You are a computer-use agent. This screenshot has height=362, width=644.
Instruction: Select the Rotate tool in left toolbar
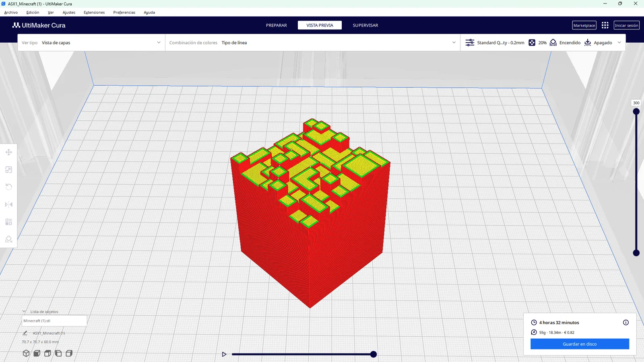pyautogui.click(x=8, y=187)
